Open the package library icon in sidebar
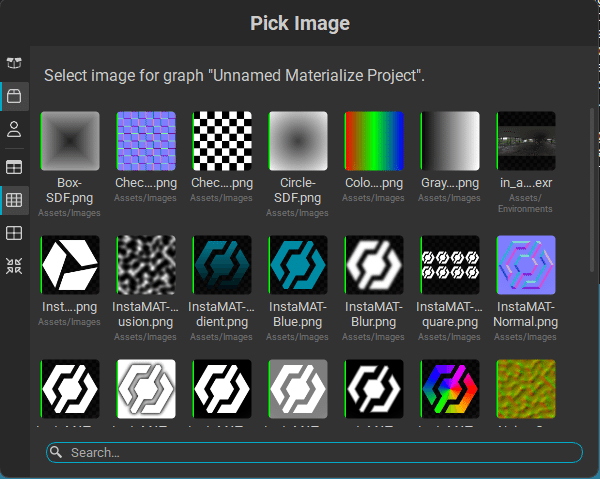600x479 pixels. coord(14,63)
